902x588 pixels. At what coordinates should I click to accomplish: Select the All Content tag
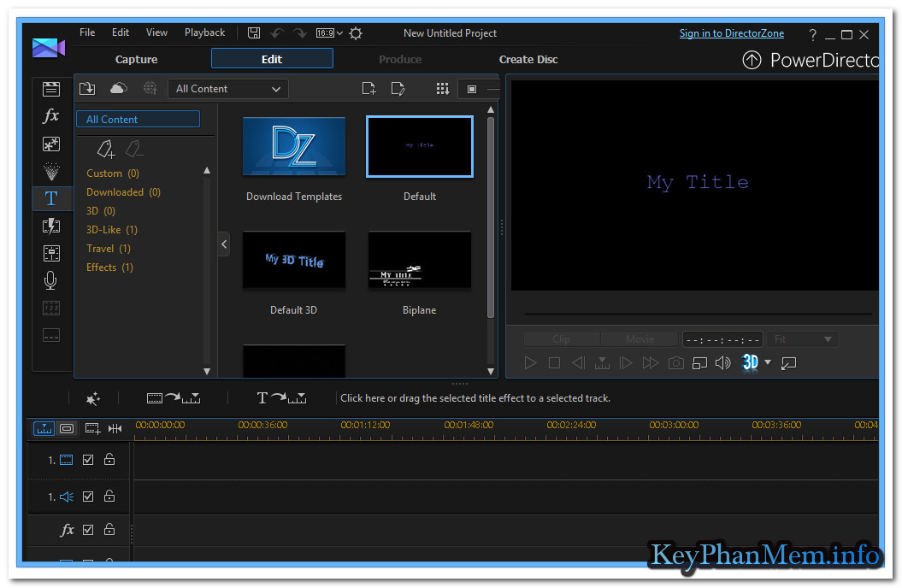138,119
